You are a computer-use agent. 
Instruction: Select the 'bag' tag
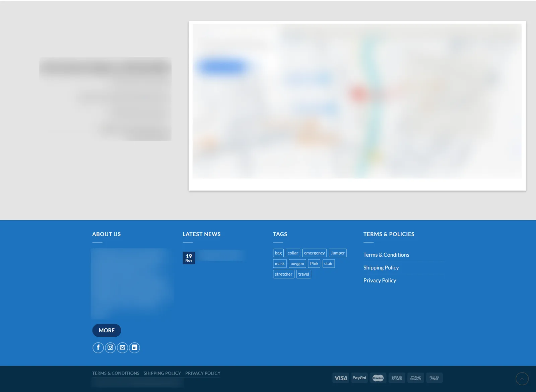pyautogui.click(x=278, y=253)
